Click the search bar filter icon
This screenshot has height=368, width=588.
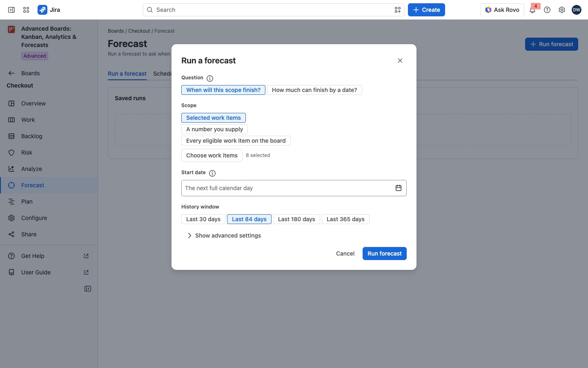click(x=398, y=10)
